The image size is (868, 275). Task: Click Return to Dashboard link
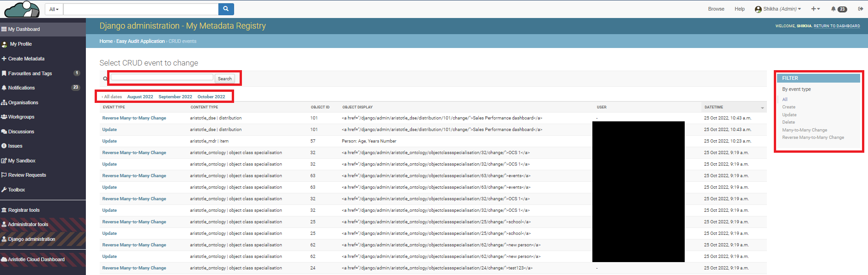[x=837, y=26]
